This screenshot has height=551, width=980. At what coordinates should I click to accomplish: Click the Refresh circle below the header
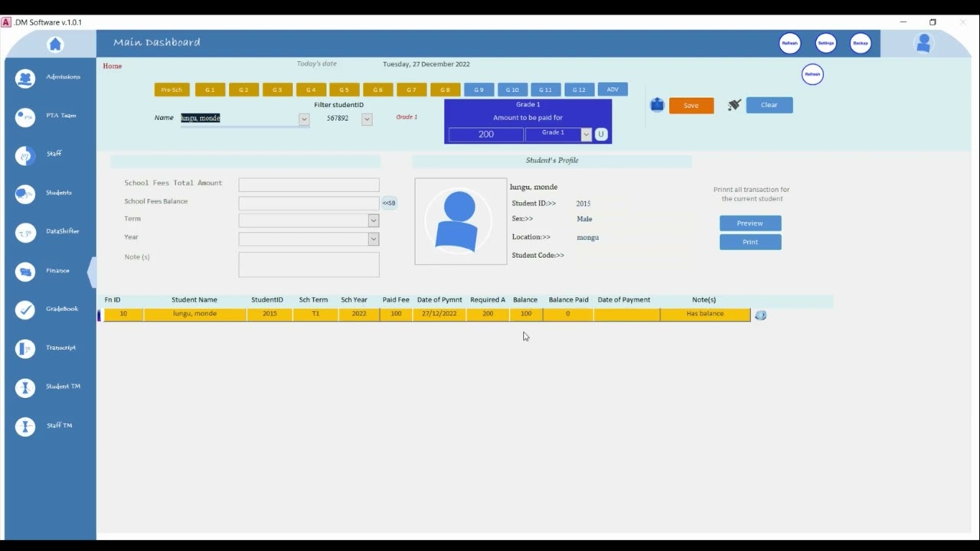click(x=812, y=74)
